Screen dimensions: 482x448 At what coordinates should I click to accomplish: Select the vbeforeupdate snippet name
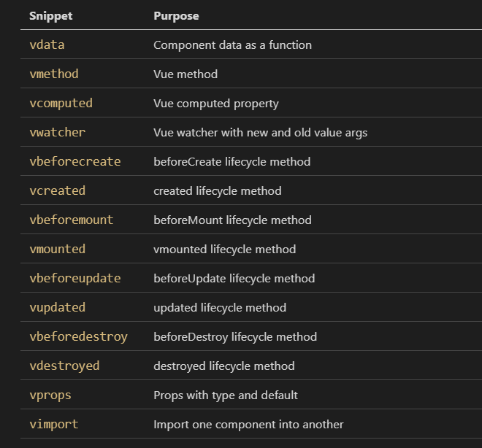pos(75,279)
